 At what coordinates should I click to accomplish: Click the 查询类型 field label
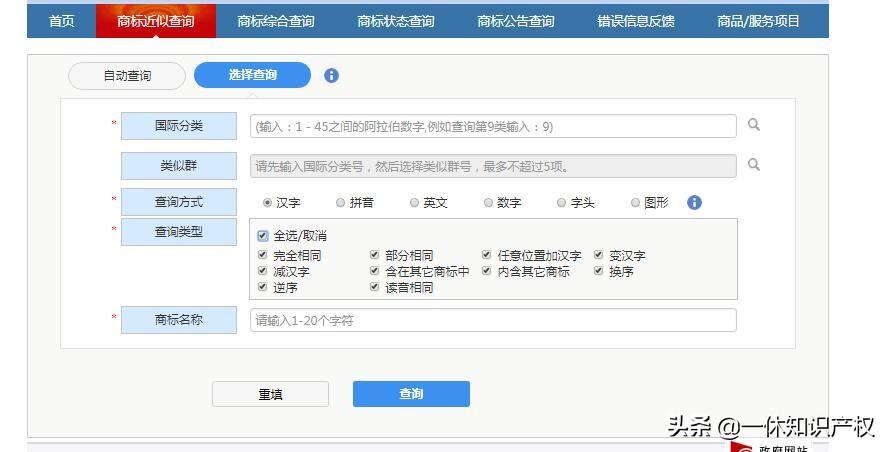179,232
